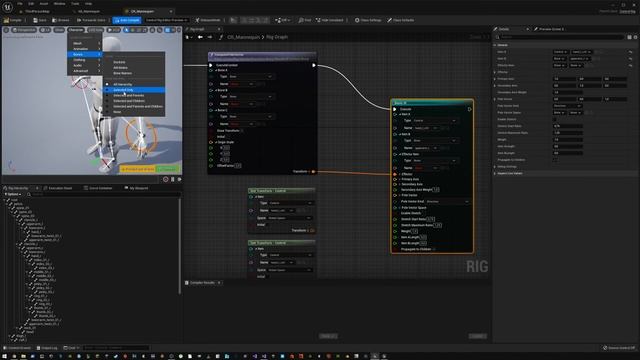
Task: Select Mesh submenu in Character menu
Action: pos(84,43)
